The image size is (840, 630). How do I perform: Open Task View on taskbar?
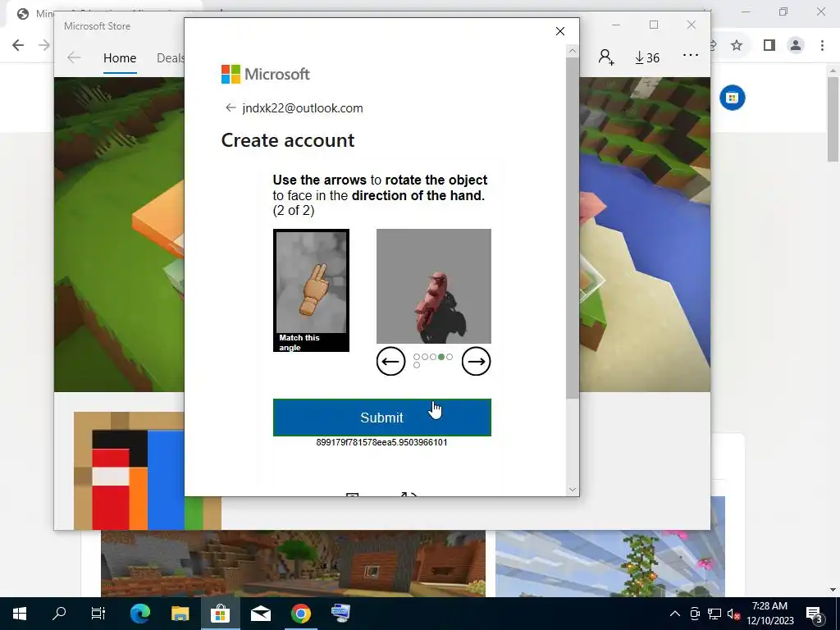coord(98,614)
